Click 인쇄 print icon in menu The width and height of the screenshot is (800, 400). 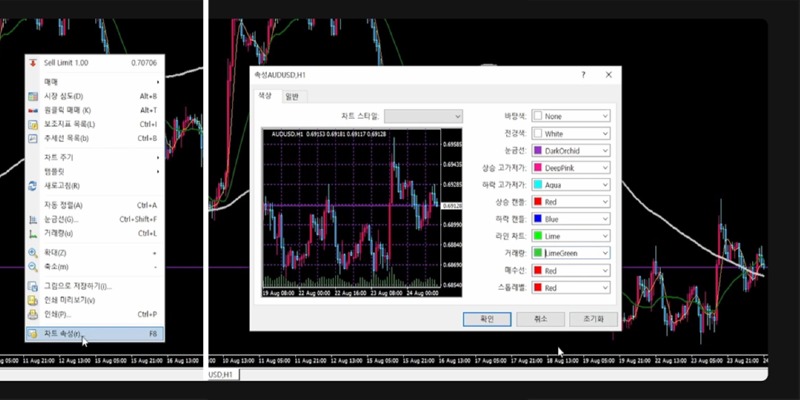33,313
